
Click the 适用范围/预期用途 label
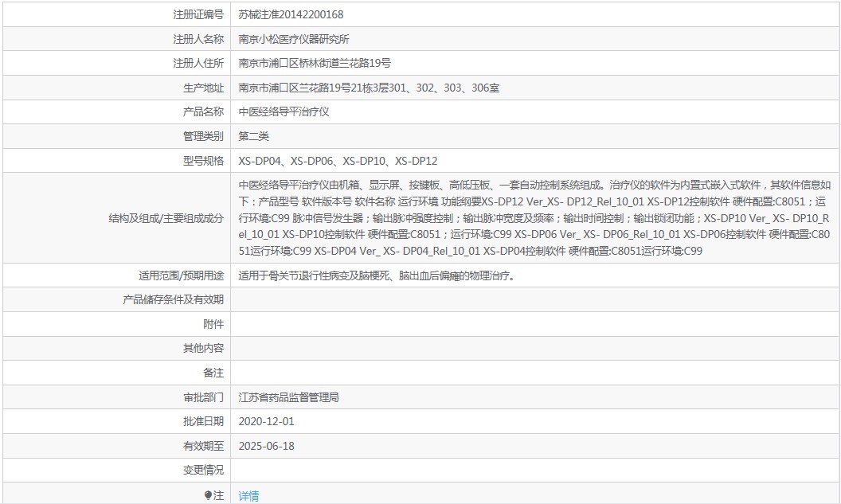pyautogui.click(x=182, y=275)
